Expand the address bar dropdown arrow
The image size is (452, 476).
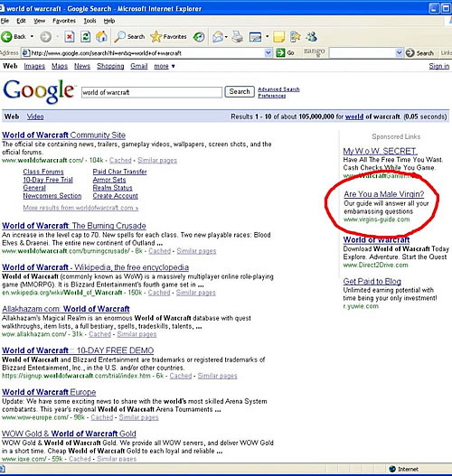268,52
